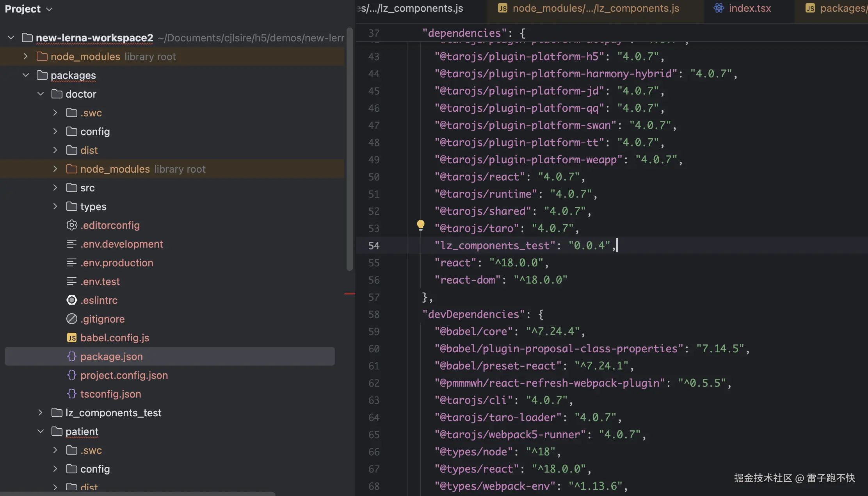
Task: Collapse the doctor folder
Action: point(41,94)
